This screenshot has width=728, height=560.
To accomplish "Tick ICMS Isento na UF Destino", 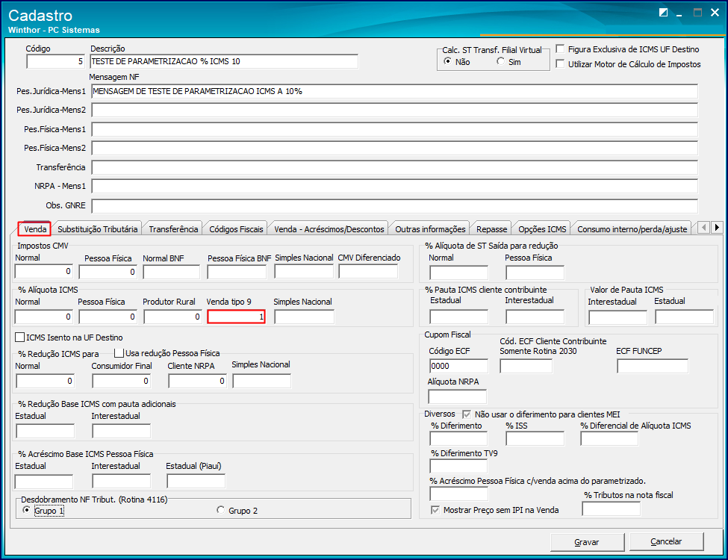I will 20,337.
